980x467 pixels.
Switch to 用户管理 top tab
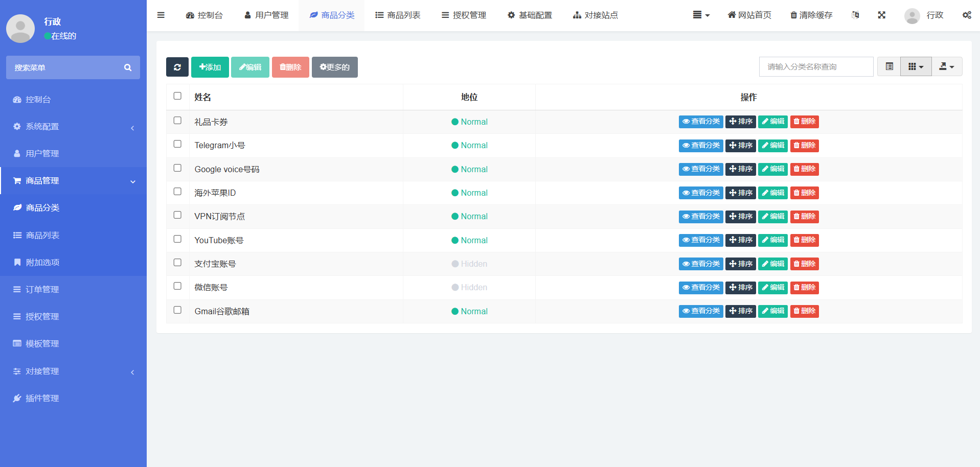pyautogui.click(x=266, y=15)
